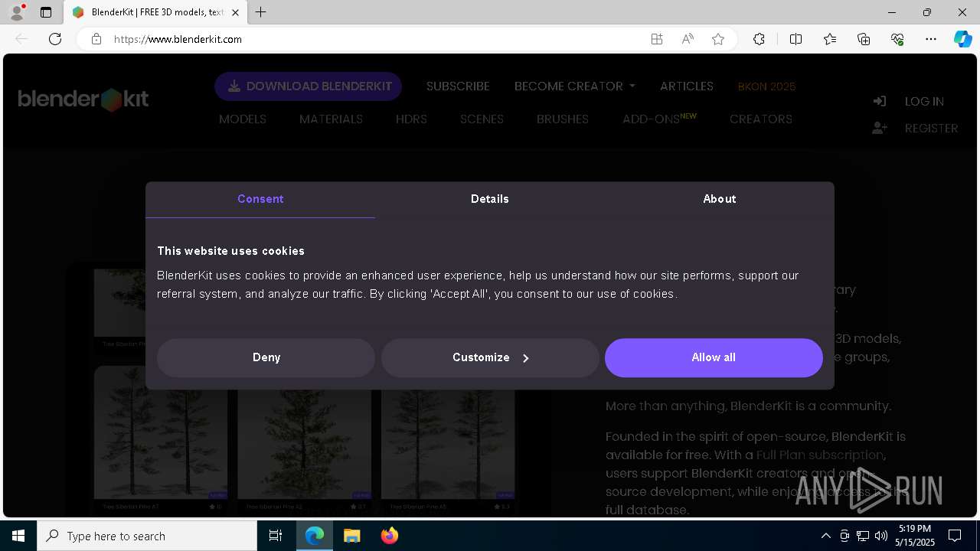Open the Creators page
This screenshot has height=551, width=980.
click(x=761, y=119)
